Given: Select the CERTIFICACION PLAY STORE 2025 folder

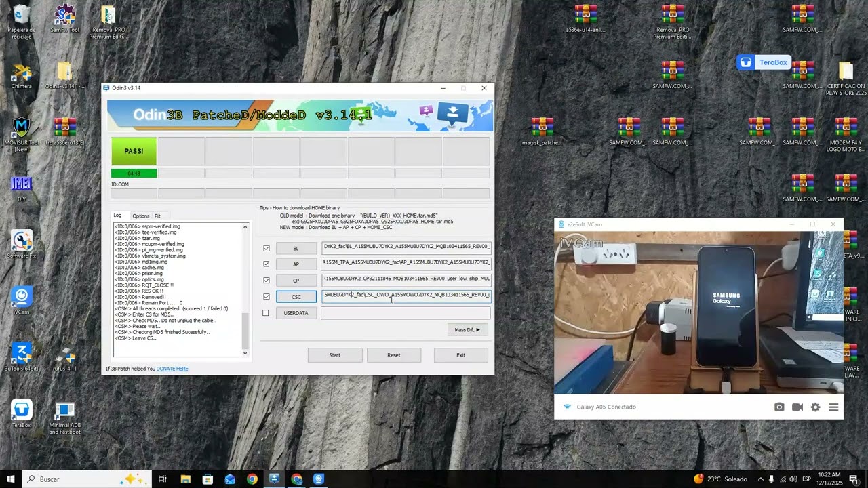Looking at the screenshot, I should [x=846, y=79].
